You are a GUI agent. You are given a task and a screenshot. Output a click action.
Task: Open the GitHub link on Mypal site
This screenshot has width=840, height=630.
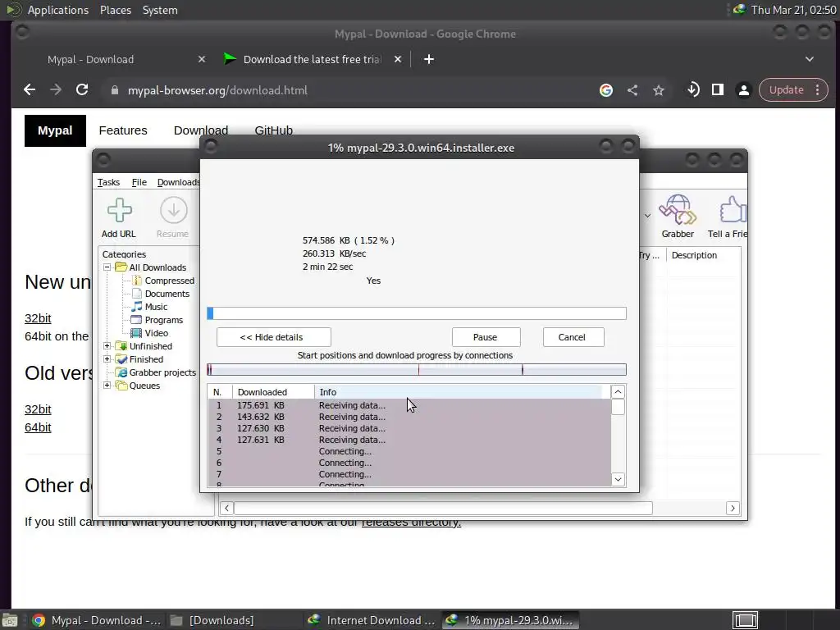273,130
